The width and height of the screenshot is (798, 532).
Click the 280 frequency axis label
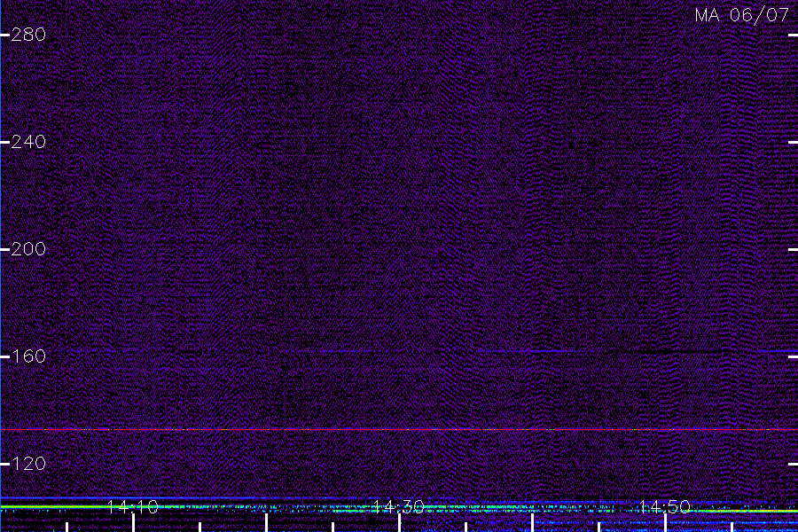(x=28, y=35)
